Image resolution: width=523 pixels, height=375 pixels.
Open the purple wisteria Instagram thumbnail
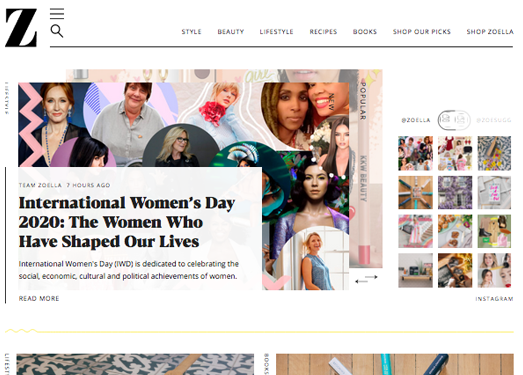455,193
